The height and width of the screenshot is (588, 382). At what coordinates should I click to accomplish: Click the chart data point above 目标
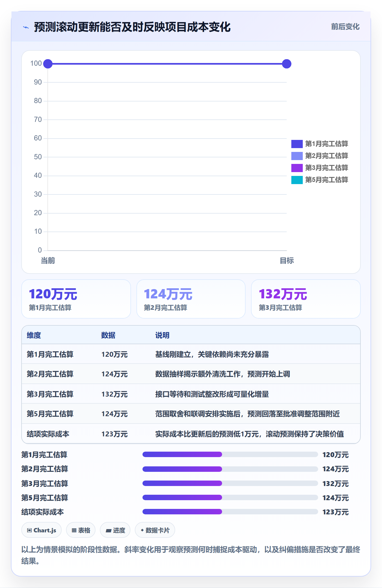pyautogui.click(x=286, y=64)
